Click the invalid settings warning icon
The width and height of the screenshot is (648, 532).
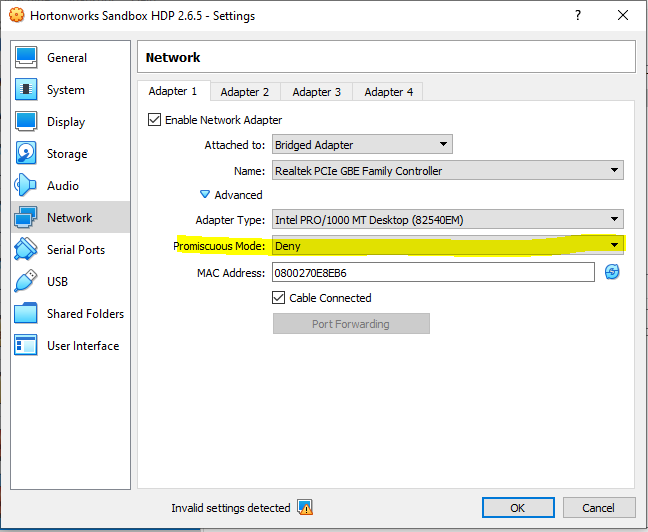pos(305,508)
